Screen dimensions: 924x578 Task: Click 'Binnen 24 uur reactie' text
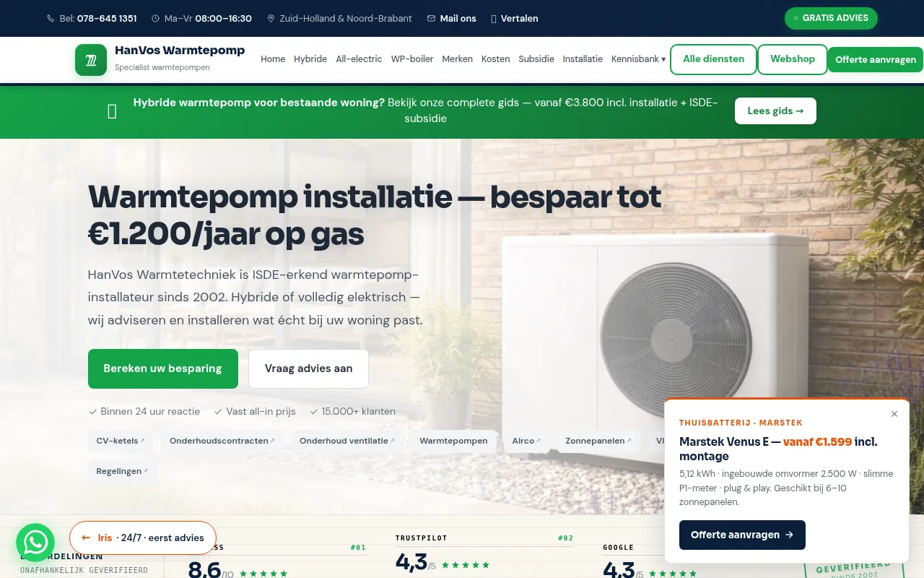(x=150, y=411)
